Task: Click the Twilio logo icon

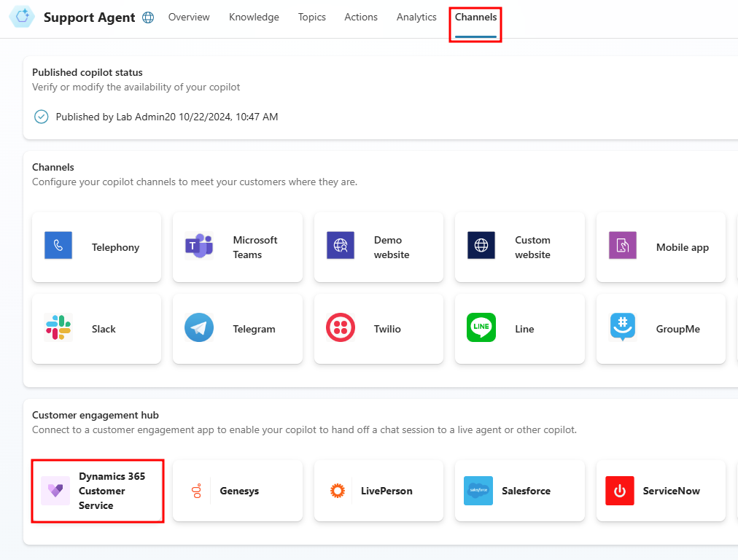Action: [x=341, y=327]
